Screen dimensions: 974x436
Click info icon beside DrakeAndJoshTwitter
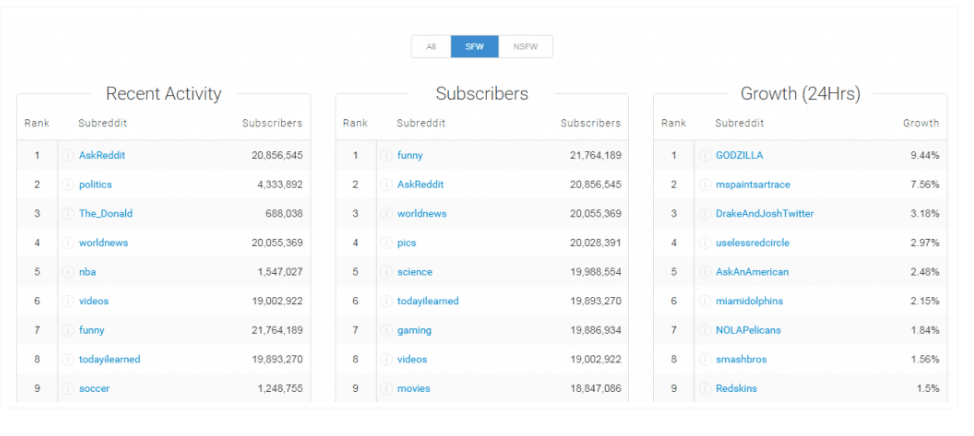[704, 214]
